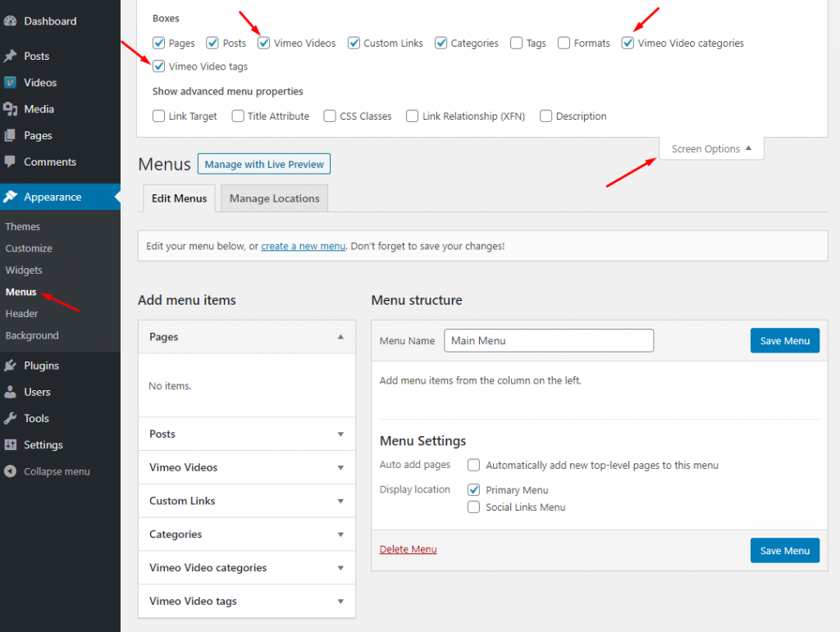Open the Plugins menu item
This screenshot has width=840, height=632.
click(60, 366)
